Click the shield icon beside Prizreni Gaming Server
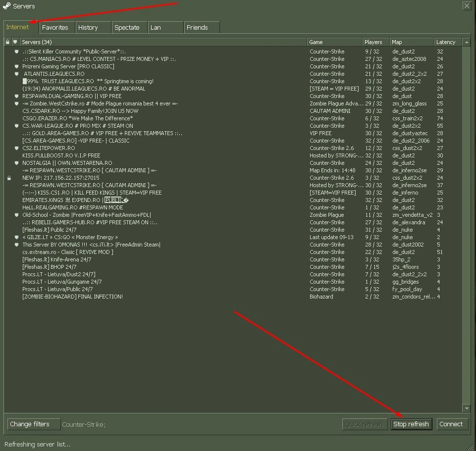The image size is (476, 451). [17, 66]
